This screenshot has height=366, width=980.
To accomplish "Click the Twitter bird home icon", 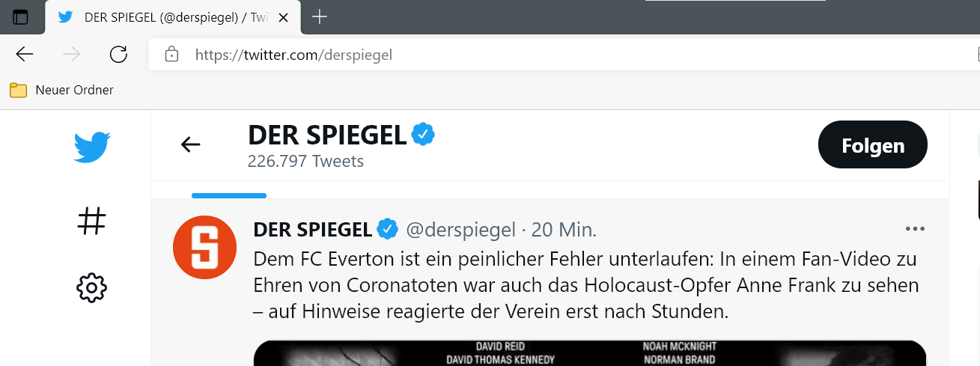I will (x=92, y=147).
